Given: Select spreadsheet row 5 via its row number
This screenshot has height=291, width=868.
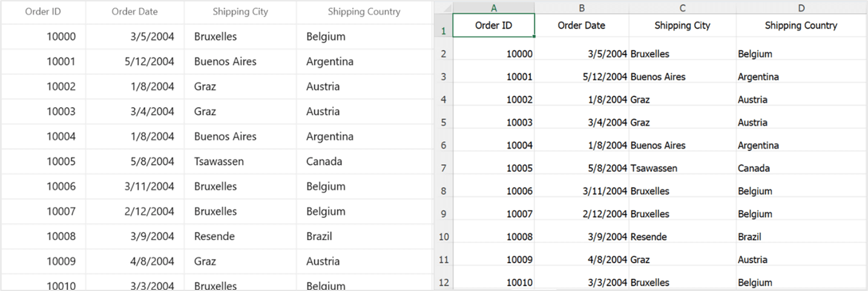Looking at the screenshot, I should click(x=443, y=123).
